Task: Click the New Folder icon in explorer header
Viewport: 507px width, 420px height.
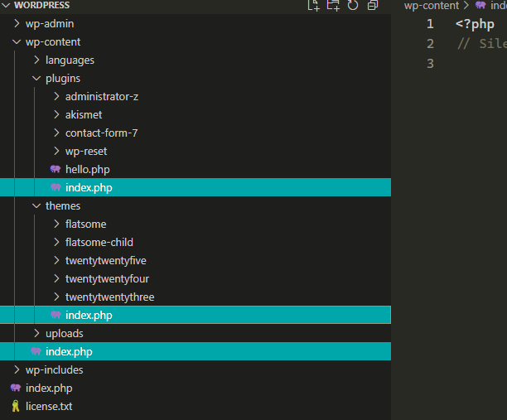Action: (333, 5)
